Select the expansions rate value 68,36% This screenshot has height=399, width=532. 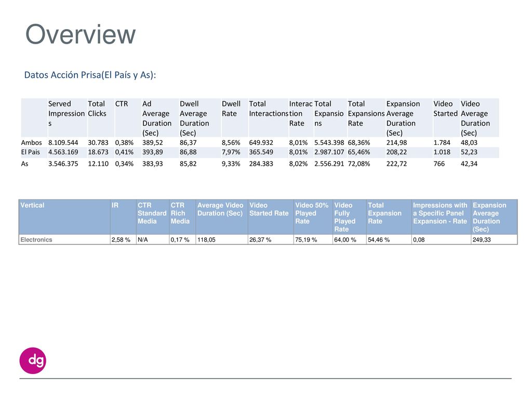[359, 143]
